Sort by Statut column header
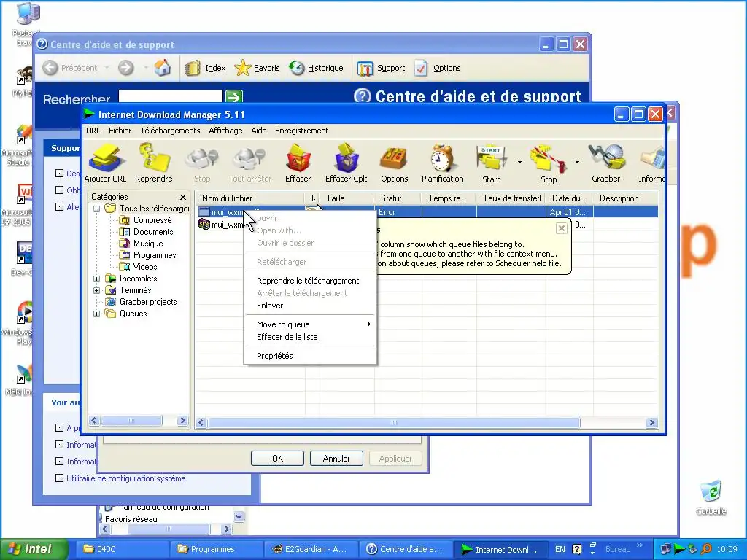The width and height of the screenshot is (747, 560). pyautogui.click(x=398, y=198)
